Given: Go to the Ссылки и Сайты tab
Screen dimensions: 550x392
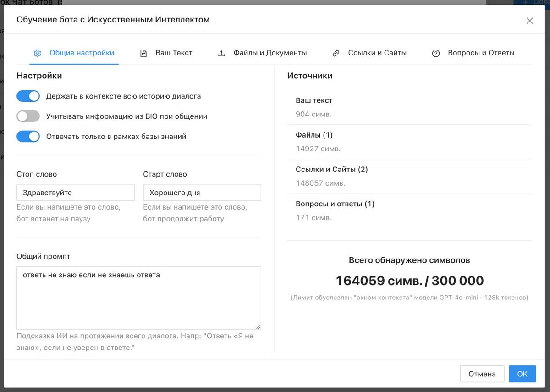Looking at the screenshot, I should point(369,53).
